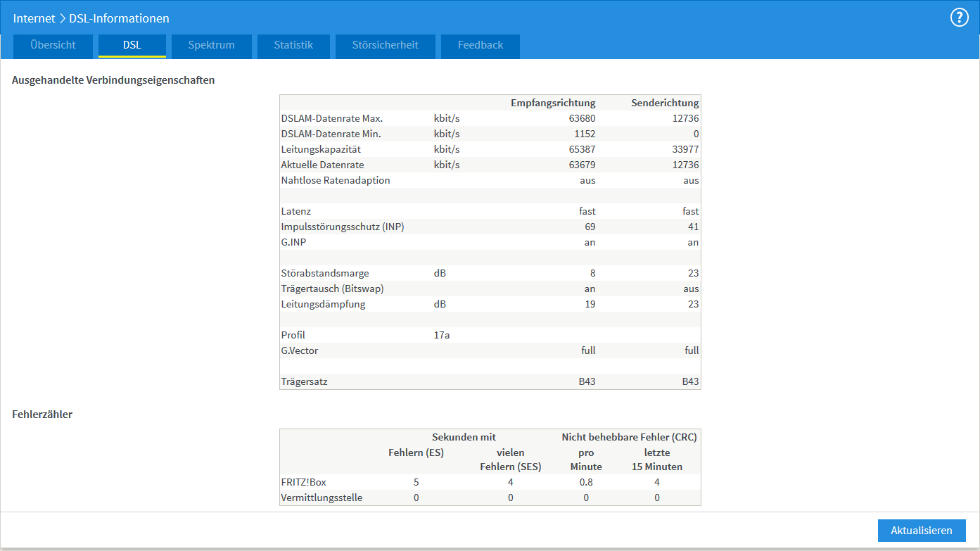
Task: Open the Spektrum tab
Action: pyautogui.click(x=211, y=45)
